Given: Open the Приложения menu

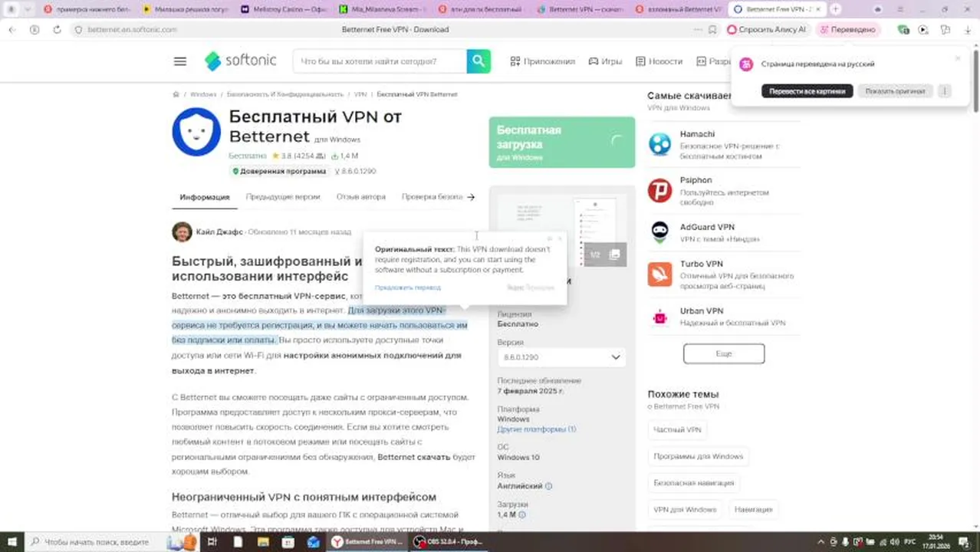Looking at the screenshot, I should tap(542, 61).
